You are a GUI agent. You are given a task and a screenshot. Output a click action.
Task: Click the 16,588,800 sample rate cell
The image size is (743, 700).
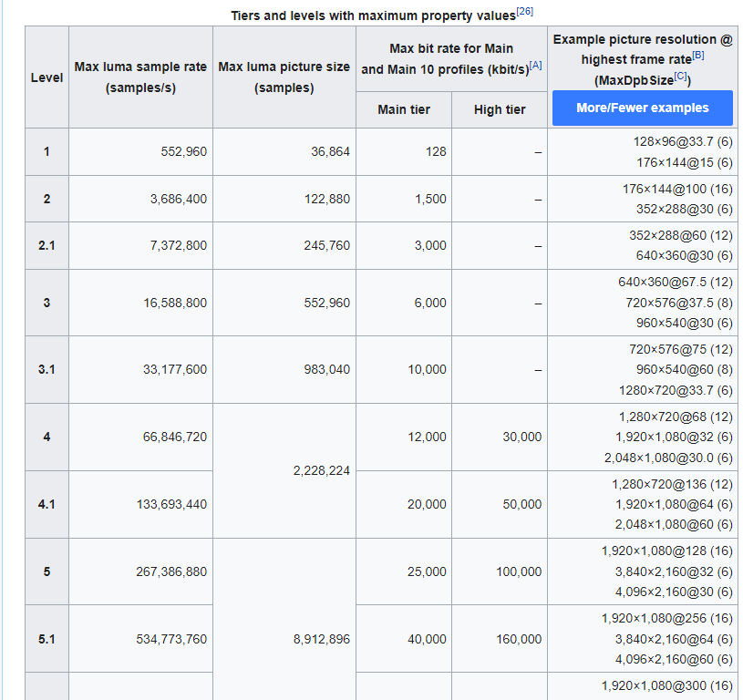click(x=140, y=303)
